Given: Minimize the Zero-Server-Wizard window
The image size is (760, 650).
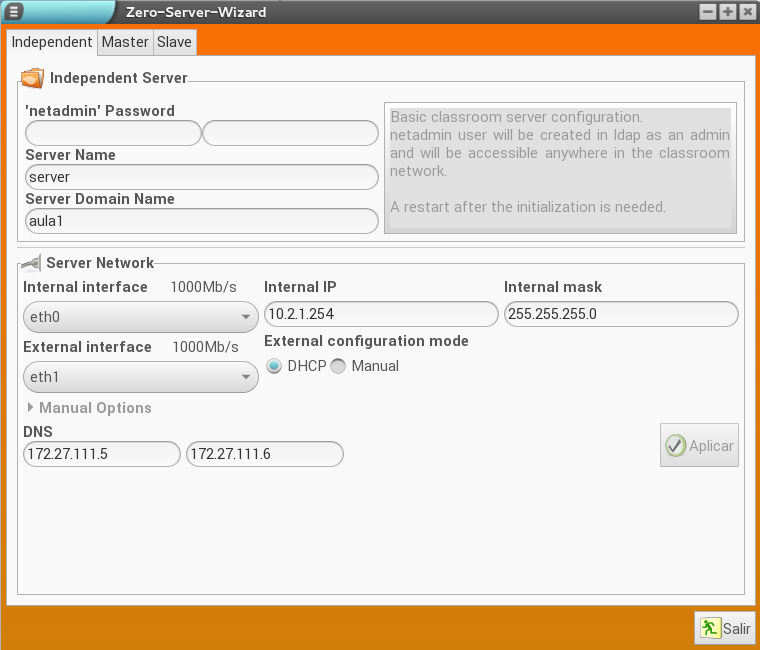Looking at the screenshot, I should tap(708, 12).
